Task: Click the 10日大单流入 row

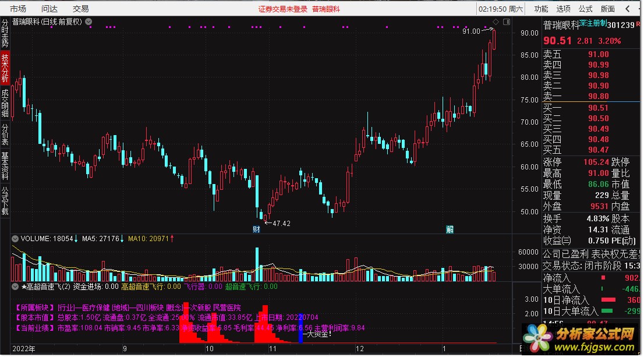Action: (x=591, y=312)
